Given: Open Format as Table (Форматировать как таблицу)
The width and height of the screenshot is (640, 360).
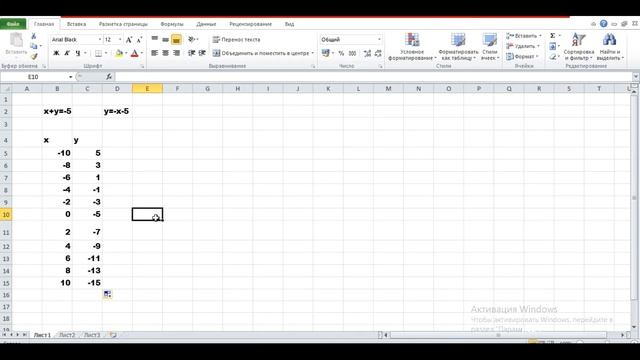Looking at the screenshot, I should coord(458,47).
